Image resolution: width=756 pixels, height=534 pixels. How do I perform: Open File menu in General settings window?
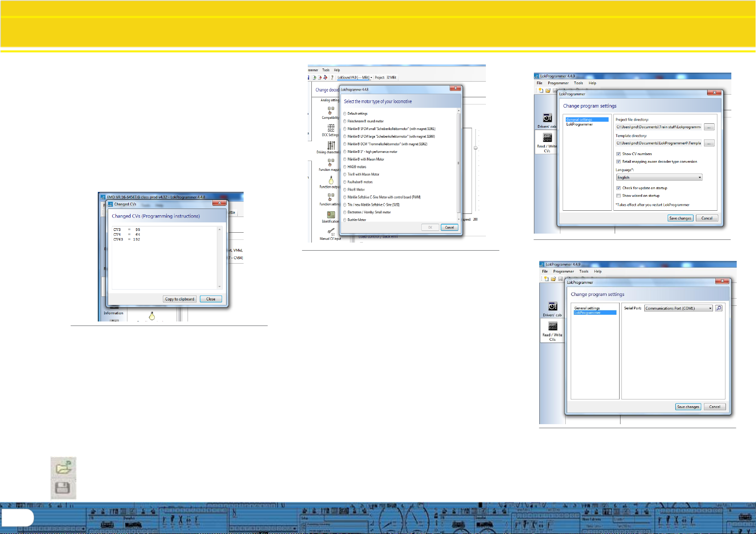click(540, 83)
